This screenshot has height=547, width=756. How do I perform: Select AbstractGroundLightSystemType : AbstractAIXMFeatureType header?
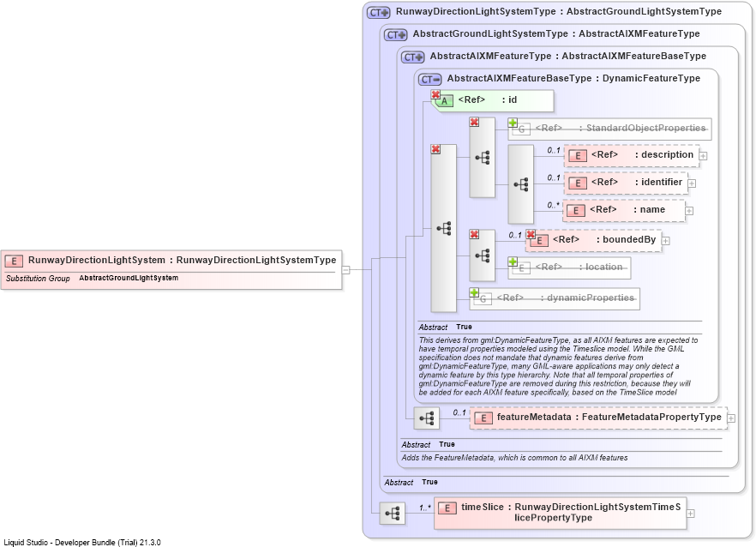click(556, 34)
